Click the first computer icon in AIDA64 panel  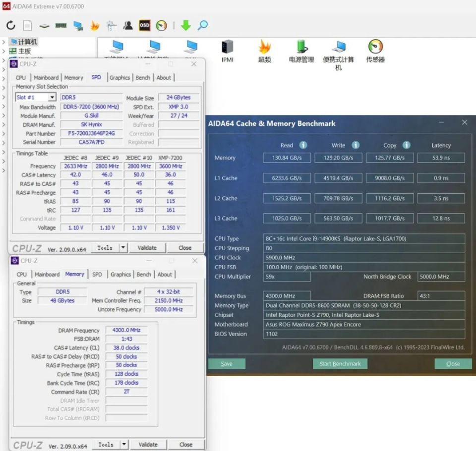pos(117,47)
